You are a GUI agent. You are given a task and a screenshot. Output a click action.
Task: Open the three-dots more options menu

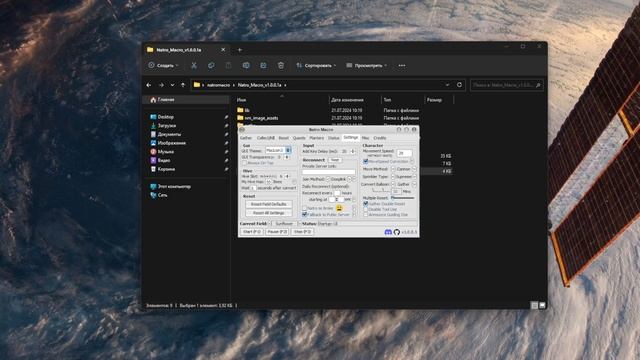point(402,65)
